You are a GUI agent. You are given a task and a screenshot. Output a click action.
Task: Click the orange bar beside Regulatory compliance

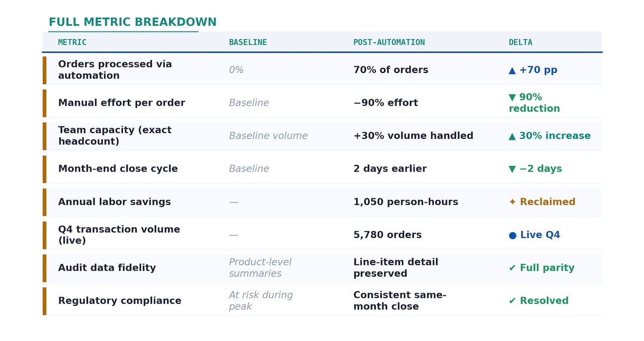click(x=44, y=301)
